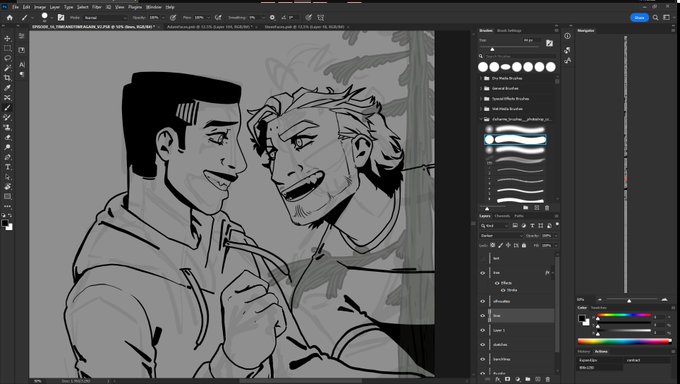Expand Special Effects Brushes folder
This screenshot has height=384, width=680.
[x=481, y=99]
